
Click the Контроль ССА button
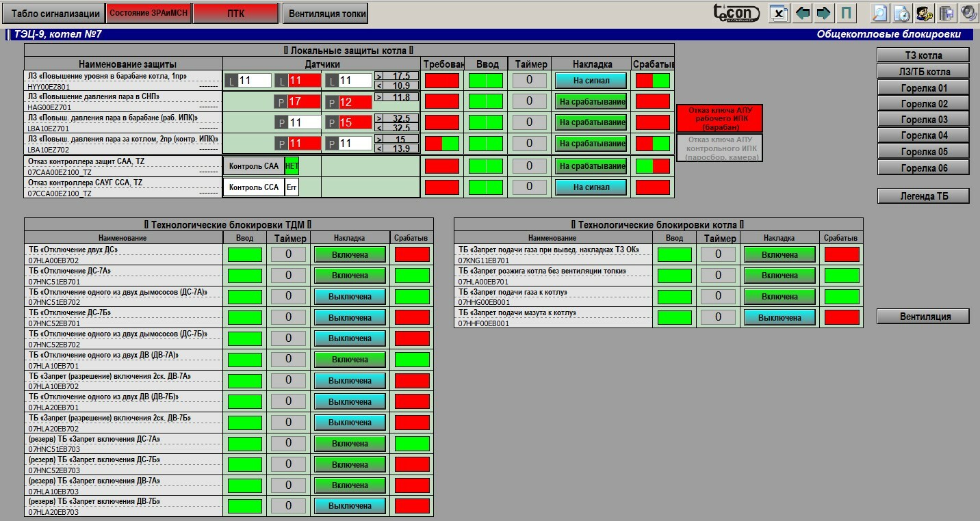click(x=253, y=187)
